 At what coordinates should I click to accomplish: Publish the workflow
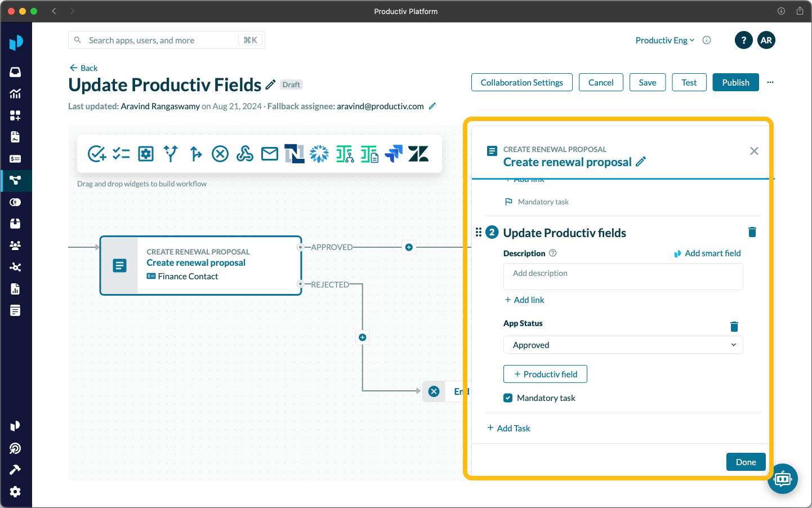point(735,82)
